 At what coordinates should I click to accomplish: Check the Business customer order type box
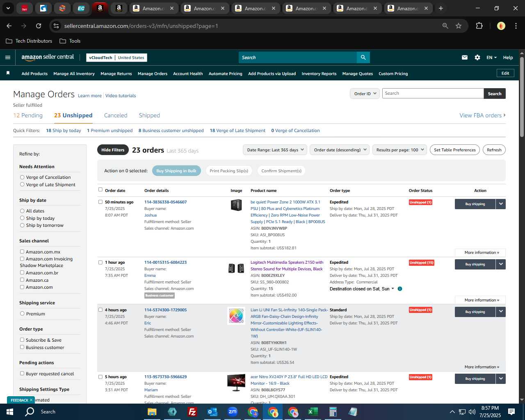click(22, 347)
